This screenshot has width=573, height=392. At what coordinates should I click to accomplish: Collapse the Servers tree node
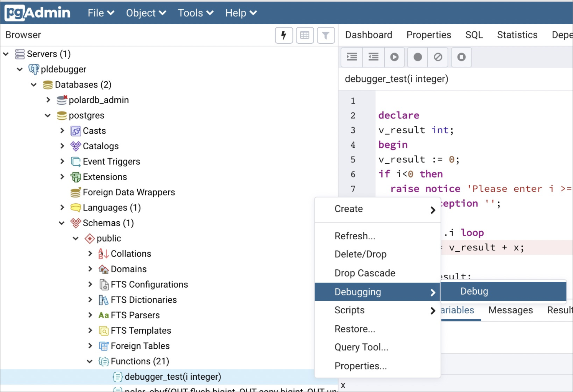6,54
